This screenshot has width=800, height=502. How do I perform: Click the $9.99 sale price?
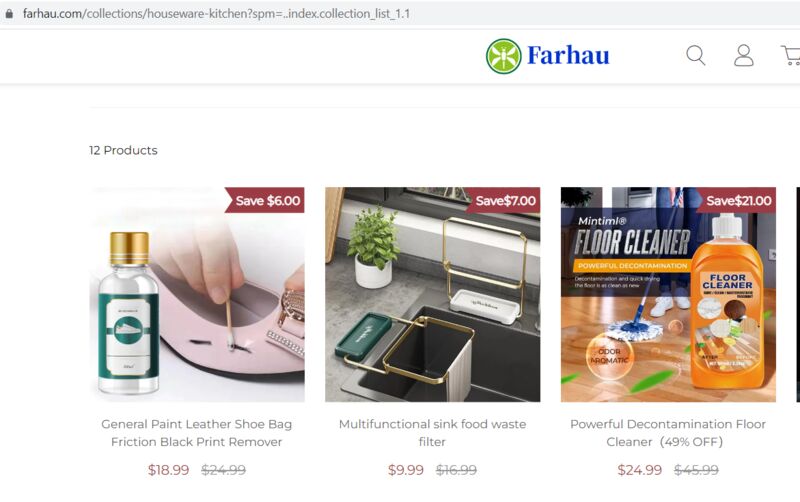click(406, 470)
